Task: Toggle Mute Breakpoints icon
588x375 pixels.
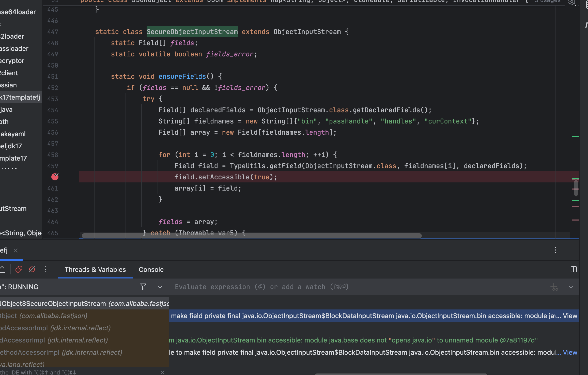Action: coord(32,269)
